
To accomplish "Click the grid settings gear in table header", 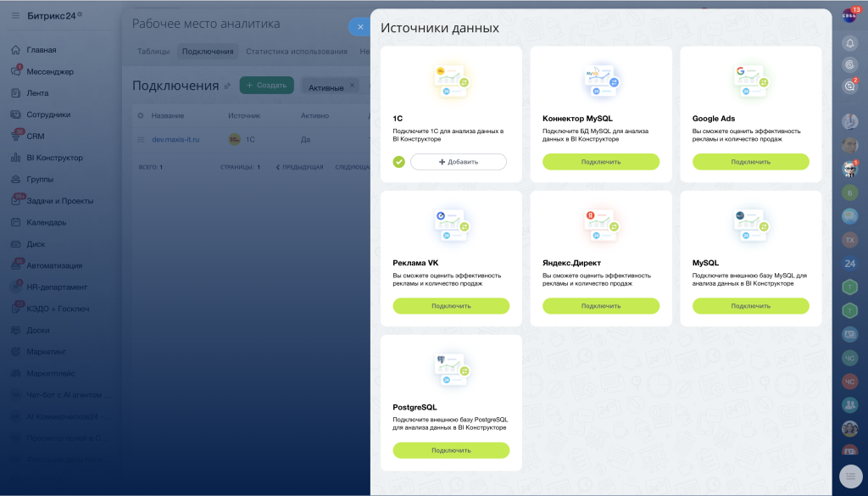I will [141, 115].
